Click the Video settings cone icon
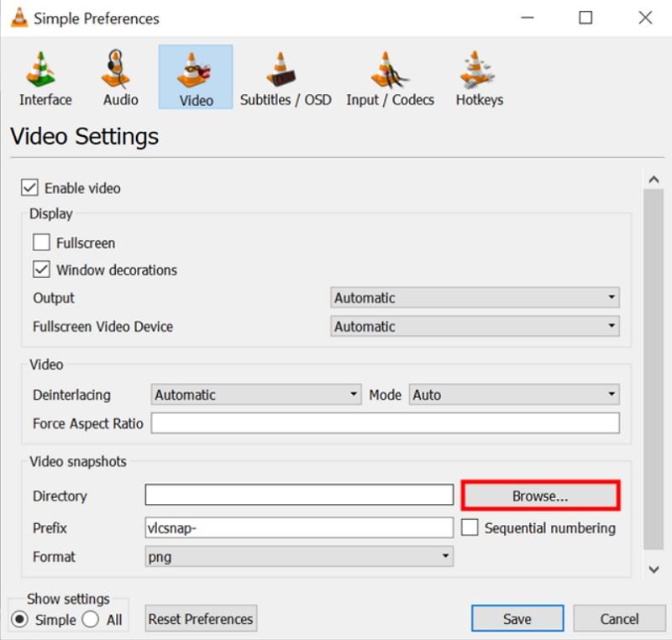Screen dimensions: 672x640 click(195, 76)
